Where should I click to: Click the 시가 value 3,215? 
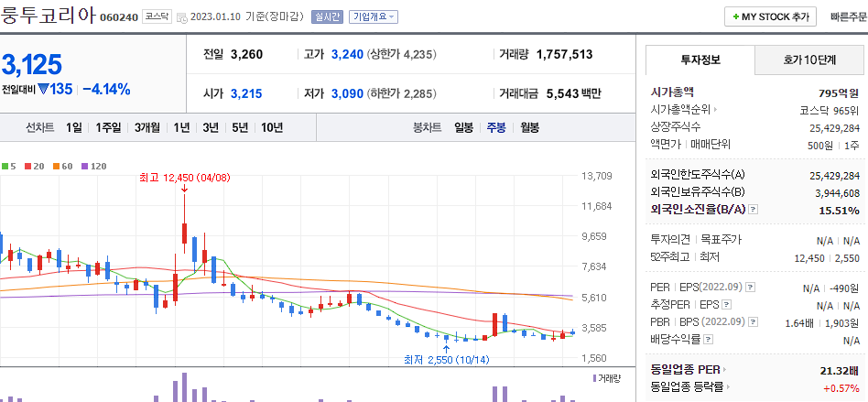[x=246, y=93]
